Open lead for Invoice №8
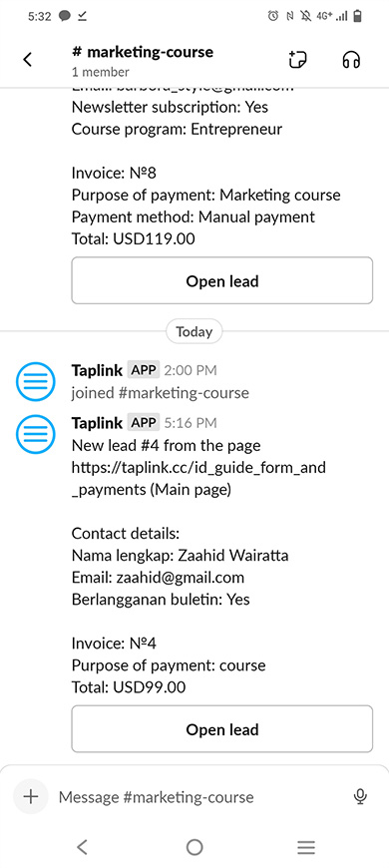The width and height of the screenshot is (389, 868). [221, 280]
